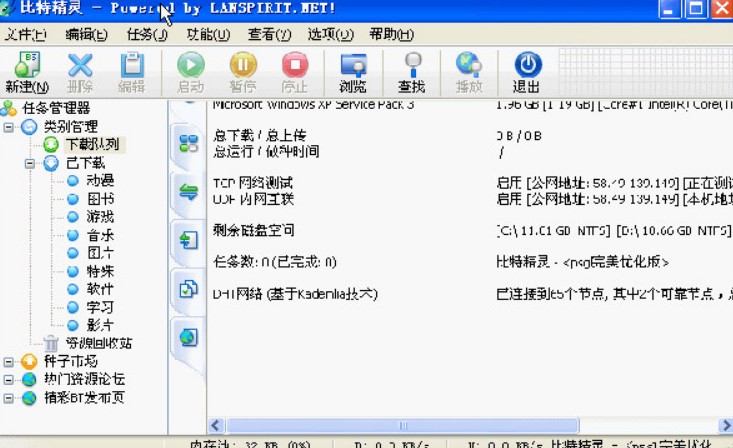Open the 任务(J) menu
Image resolution: width=733 pixels, height=448 pixels.
click(147, 34)
